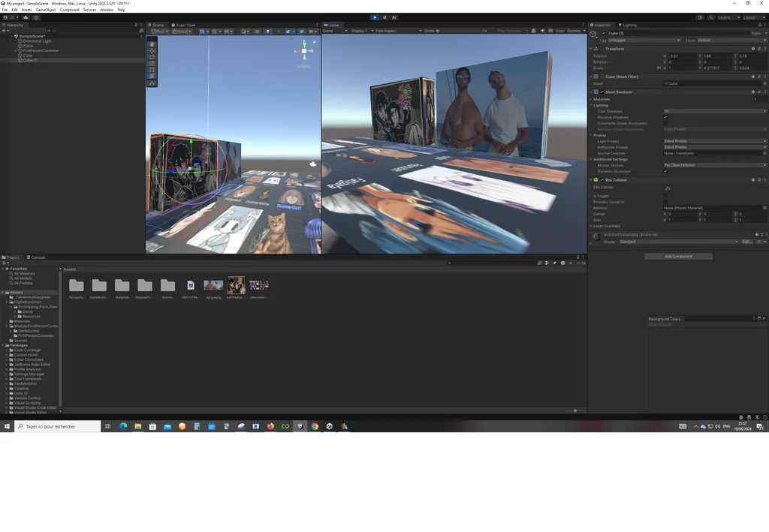The height and width of the screenshot is (532, 769).
Task: Click the Step frame button
Action: click(394, 17)
